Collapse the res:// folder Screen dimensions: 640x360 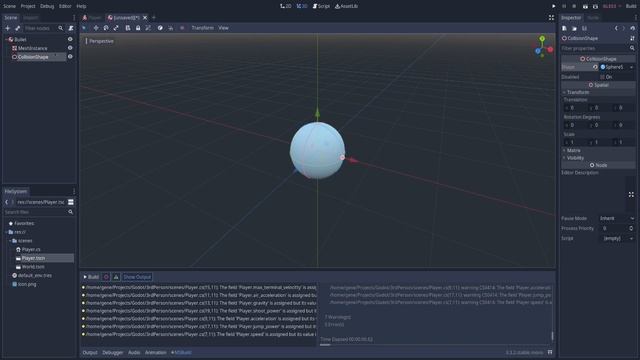[6, 232]
